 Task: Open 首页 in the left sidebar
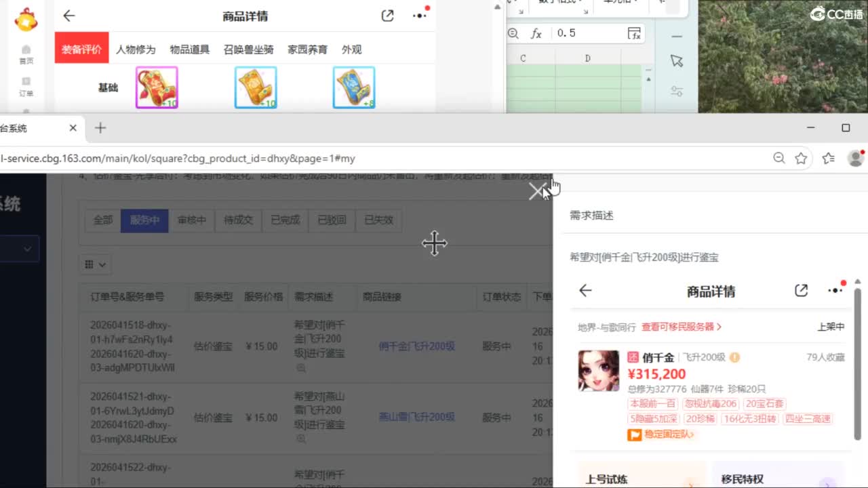point(26,54)
